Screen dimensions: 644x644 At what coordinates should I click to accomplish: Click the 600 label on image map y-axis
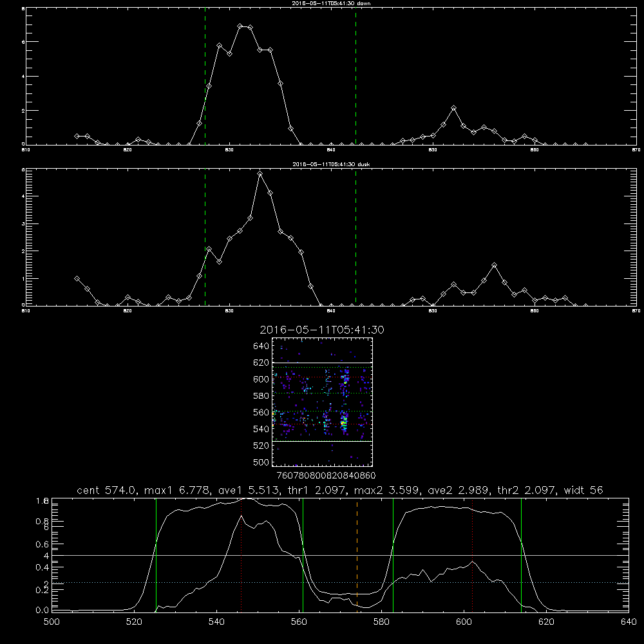coord(261,379)
